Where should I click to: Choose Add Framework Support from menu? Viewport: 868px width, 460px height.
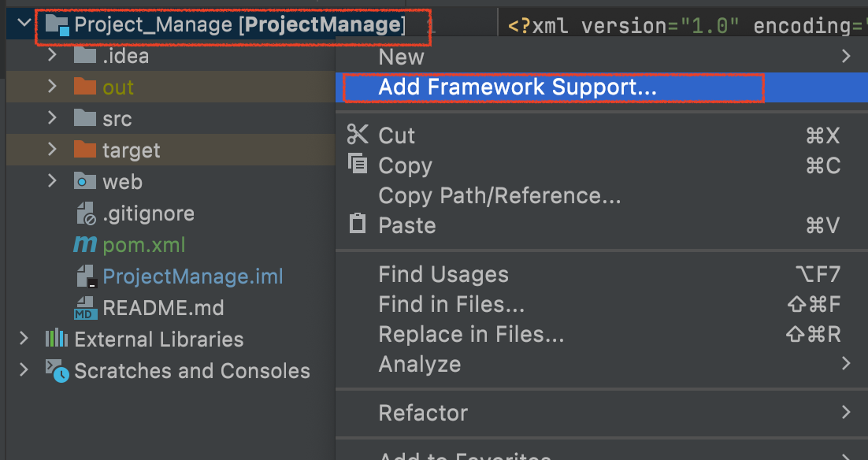click(x=517, y=87)
